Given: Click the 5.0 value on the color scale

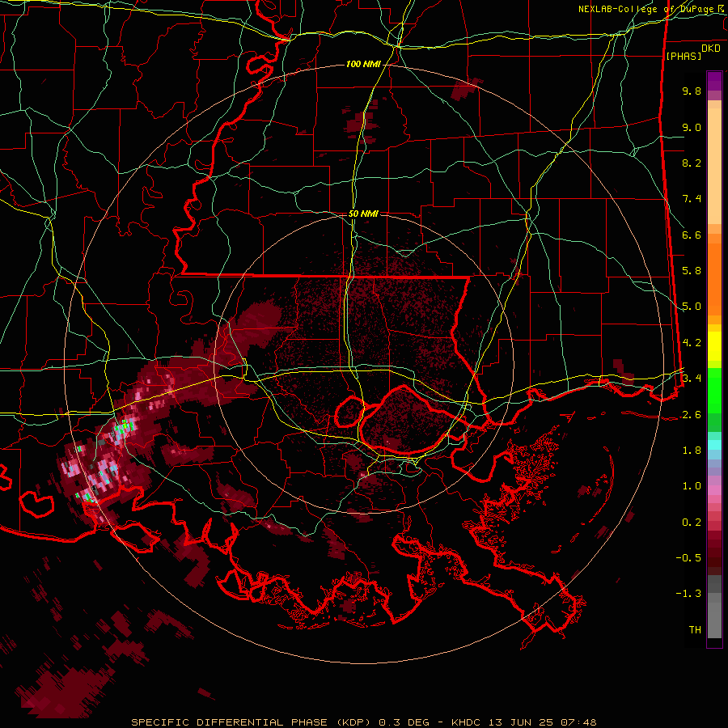Looking at the screenshot, I should (x=692, y=307).
